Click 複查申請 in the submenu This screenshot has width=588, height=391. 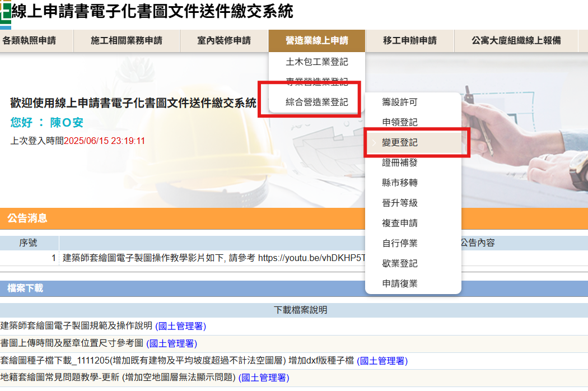coord(400,223)
